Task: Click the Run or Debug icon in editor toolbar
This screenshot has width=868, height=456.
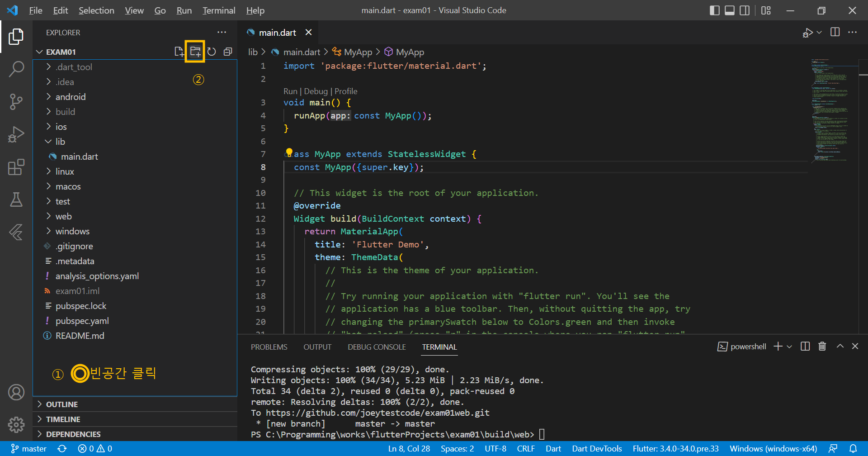Action: pyautogui.click(x=808, y=33)
